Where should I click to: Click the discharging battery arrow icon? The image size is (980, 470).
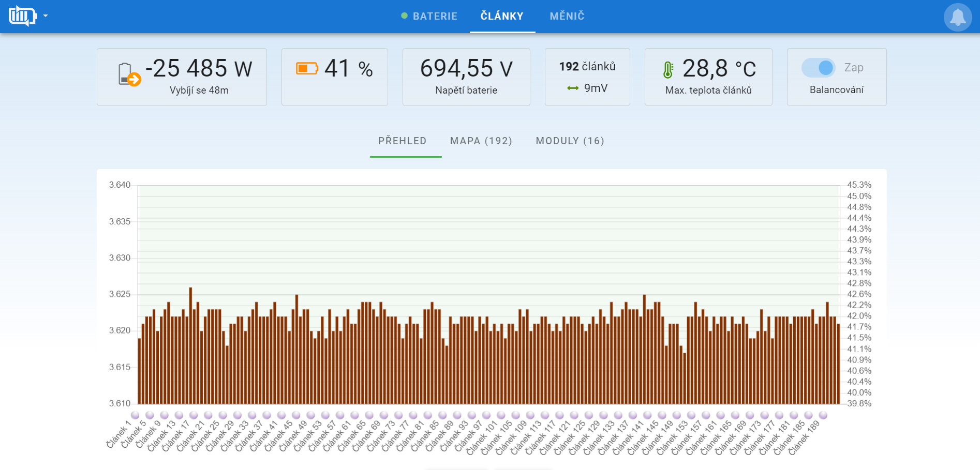(x=129, y=74)
